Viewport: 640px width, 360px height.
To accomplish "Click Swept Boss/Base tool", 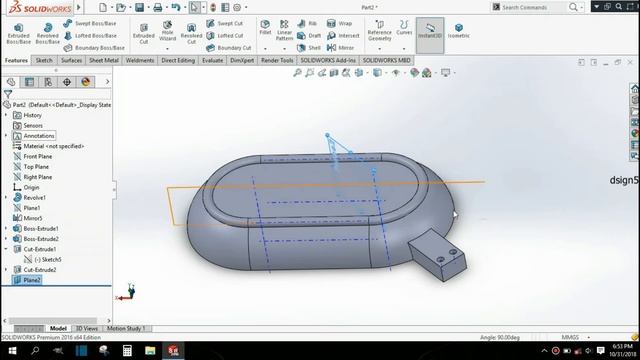I will click(x=90, y=24).
